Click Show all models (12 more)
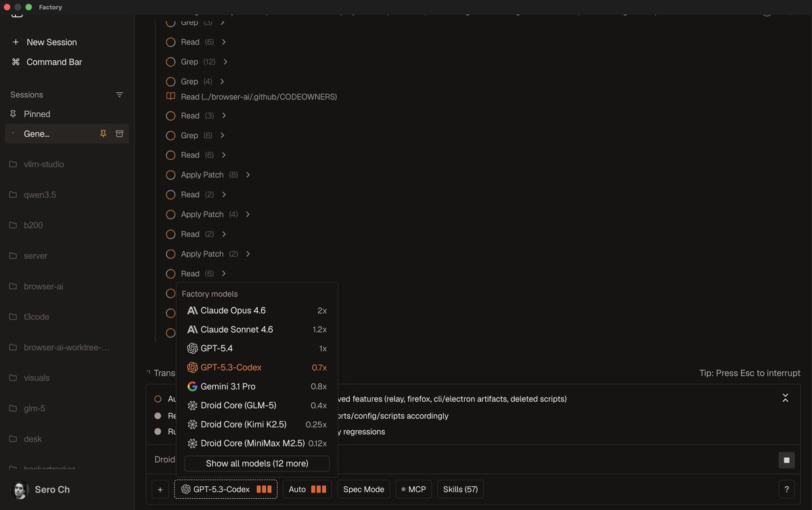The image size is (812, 510). point(257,464)
